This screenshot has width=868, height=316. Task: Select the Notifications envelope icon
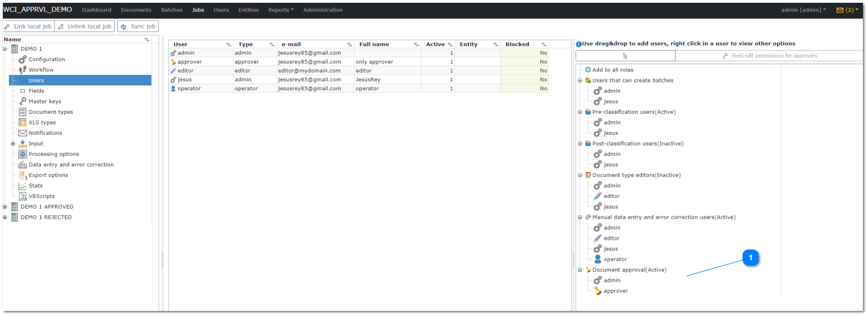(23, 133)
